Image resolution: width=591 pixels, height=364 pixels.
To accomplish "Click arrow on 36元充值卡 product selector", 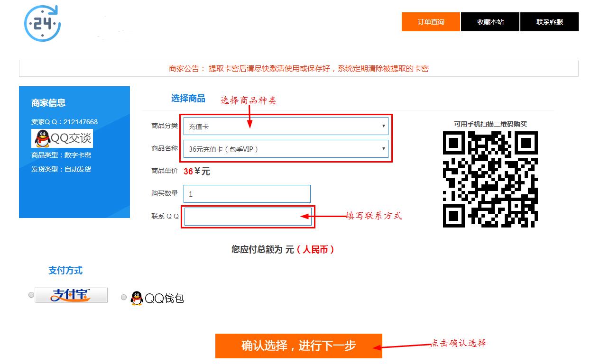I will pyautogui.click(x=383, y=149).
